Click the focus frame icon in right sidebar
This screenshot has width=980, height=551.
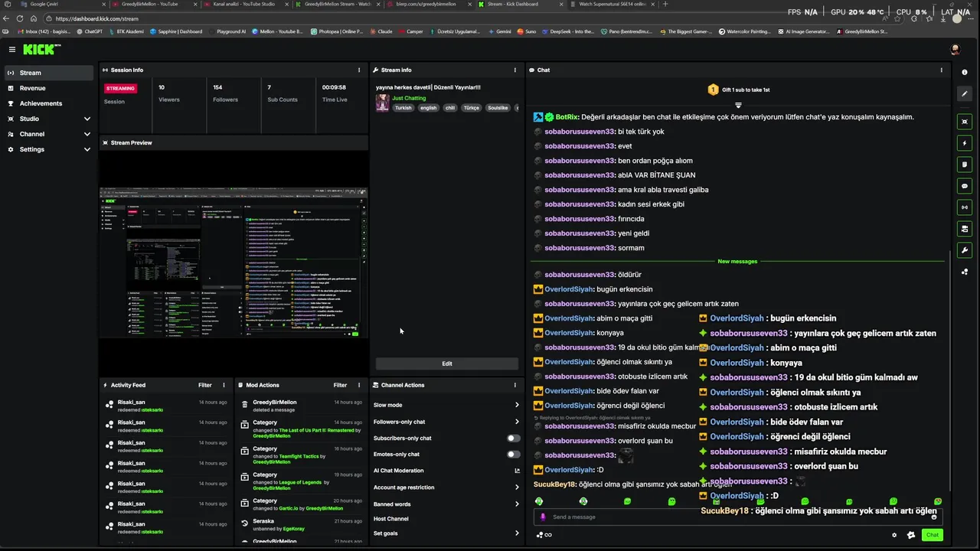(x=965, y=122)
